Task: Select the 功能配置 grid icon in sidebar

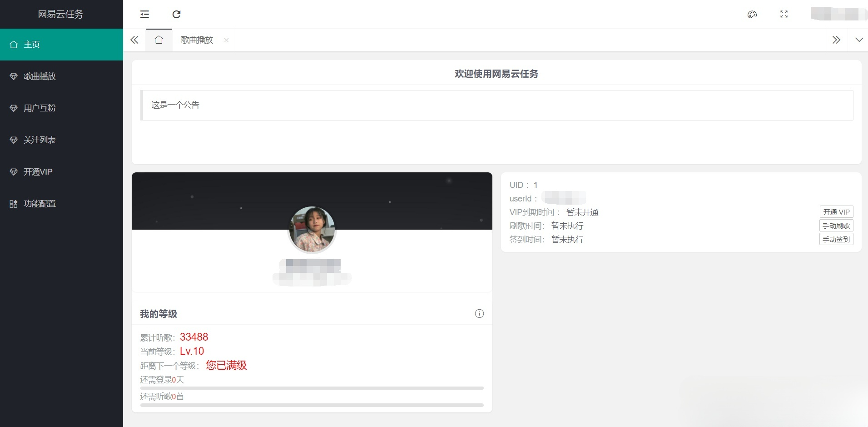Action: pos(13,203)
